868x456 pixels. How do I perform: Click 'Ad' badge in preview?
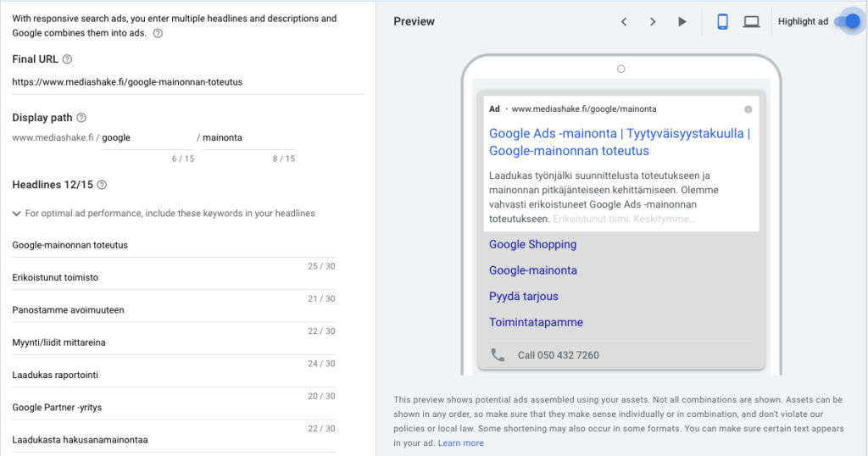pos(494,109)
